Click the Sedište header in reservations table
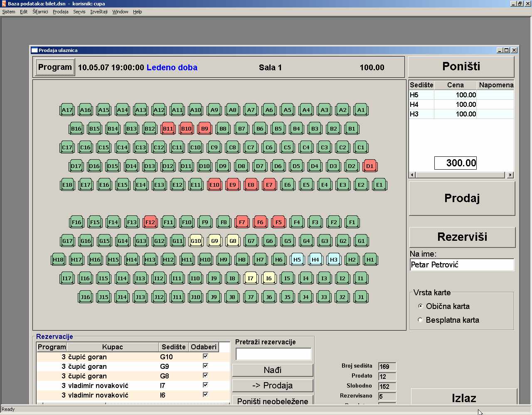Image resolution: width=532 pixels, height=415 pixels. coord(174,347)
